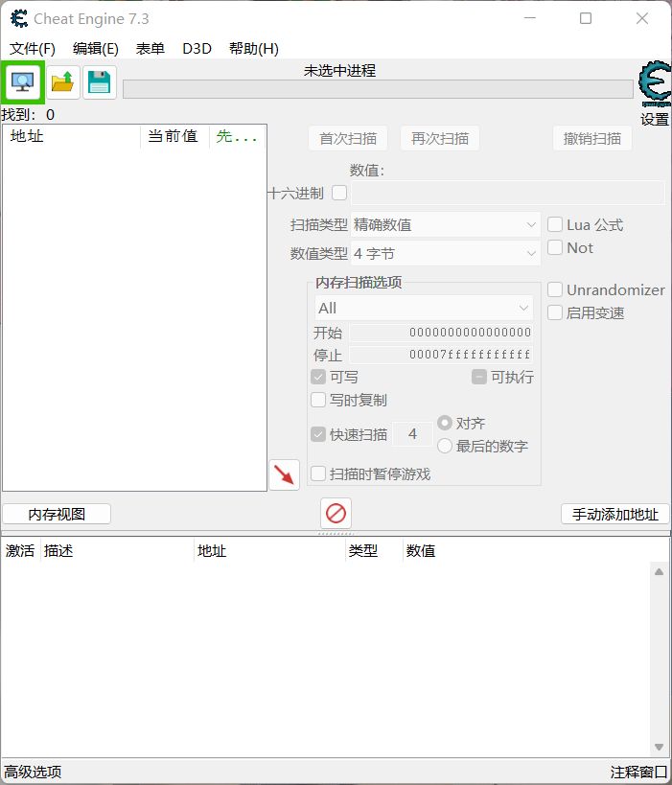Open the 帮助(H) menu
The image size is (672, 785).
point(254,49)
